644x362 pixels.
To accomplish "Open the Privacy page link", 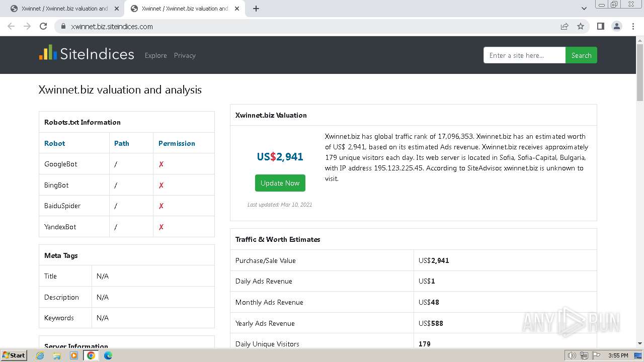I will pos(185,55).
